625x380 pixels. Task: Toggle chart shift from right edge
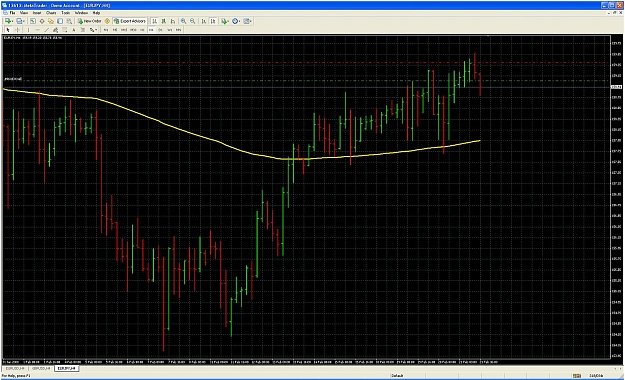click(213, 21)
